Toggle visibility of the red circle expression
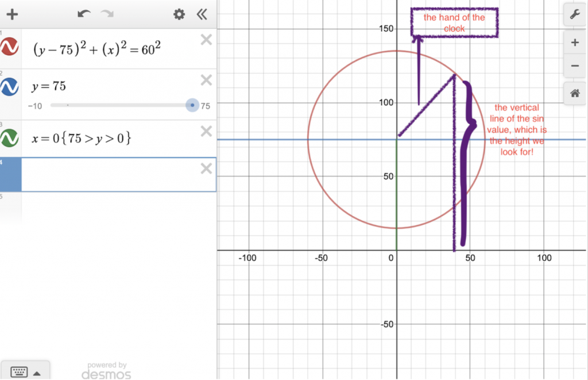This screenshot has width=588, height=380. click(9, 47)
